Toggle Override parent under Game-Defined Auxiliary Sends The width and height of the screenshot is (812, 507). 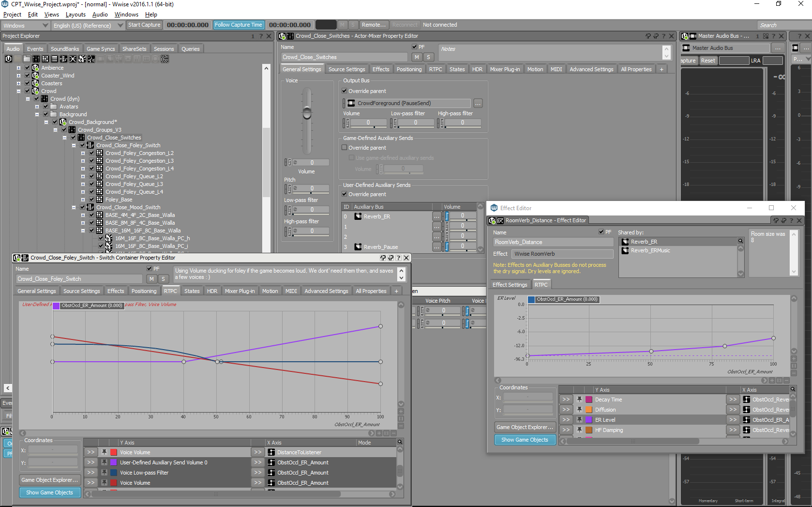[345, 148]
